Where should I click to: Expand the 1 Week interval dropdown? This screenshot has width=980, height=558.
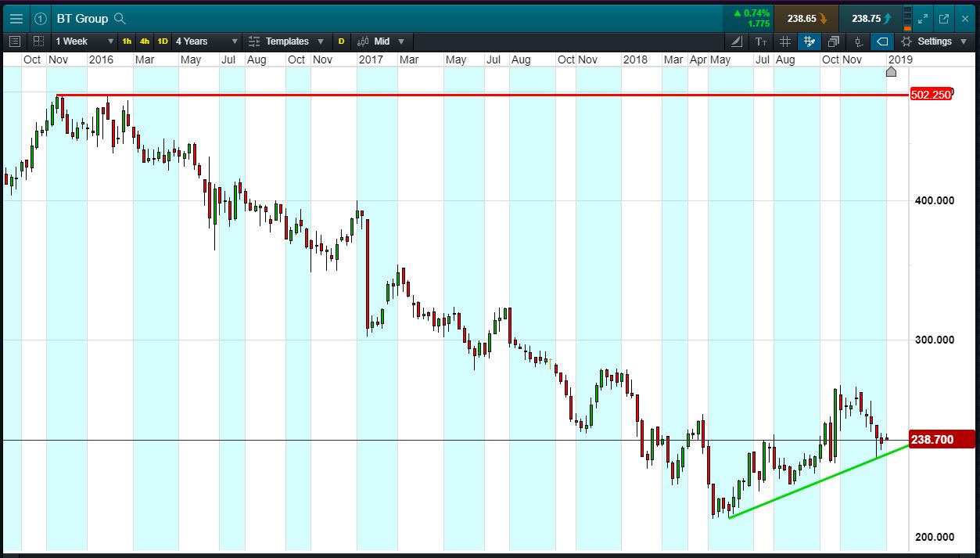[x=84, y=41]
